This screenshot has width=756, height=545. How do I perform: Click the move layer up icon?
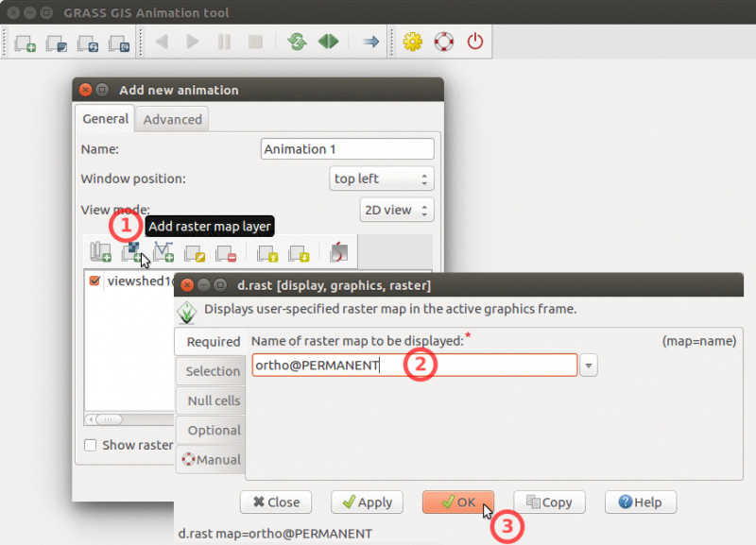point(267,252)
